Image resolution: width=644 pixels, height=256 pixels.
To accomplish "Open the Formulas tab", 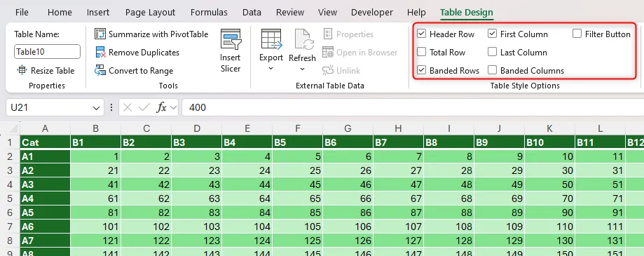I will (209, 13).
